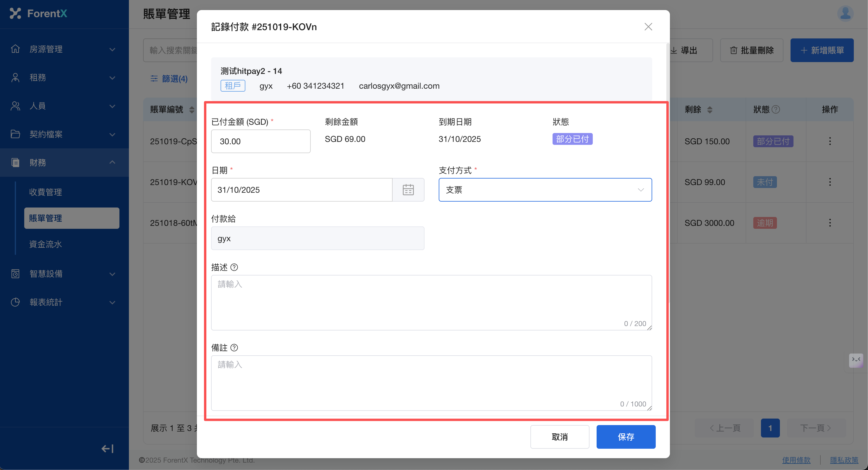
Task: Open the date picker calendar icon
Action: (408, 190)
